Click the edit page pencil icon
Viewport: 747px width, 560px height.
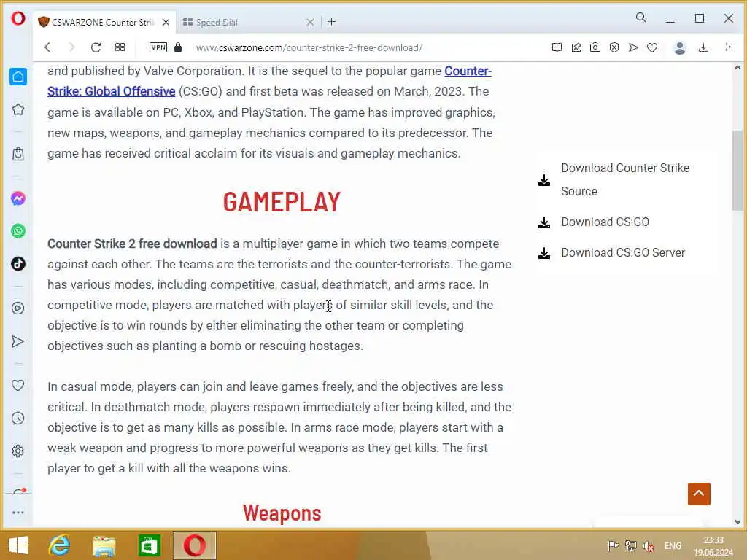576,47
